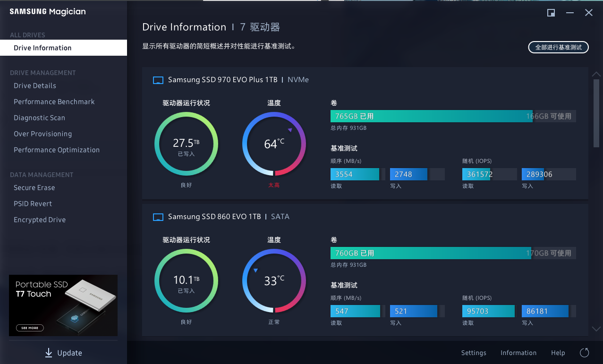Close the Samsung Magician window
Image resolution: width=603 pixels, height=364 pixels.
[589, 13]
